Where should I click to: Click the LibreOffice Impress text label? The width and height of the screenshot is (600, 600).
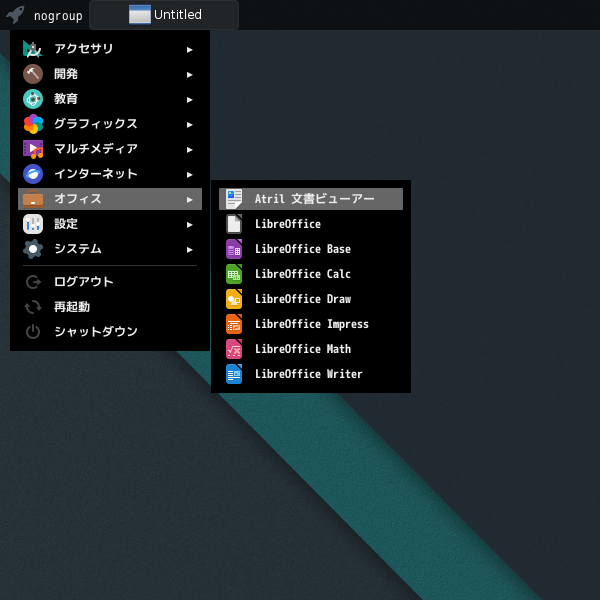tap(312, 324)
